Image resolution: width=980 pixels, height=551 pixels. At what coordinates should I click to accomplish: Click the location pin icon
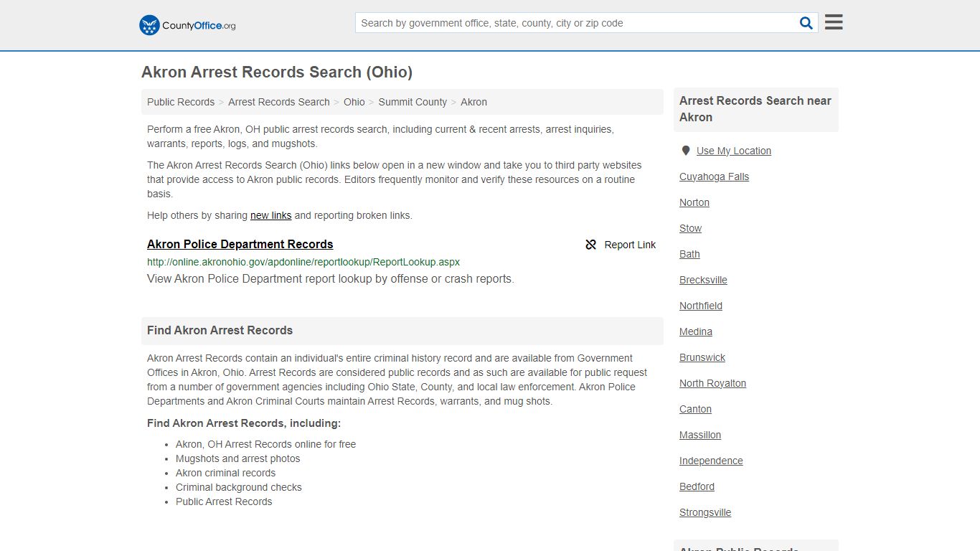[x=686, y=151]
